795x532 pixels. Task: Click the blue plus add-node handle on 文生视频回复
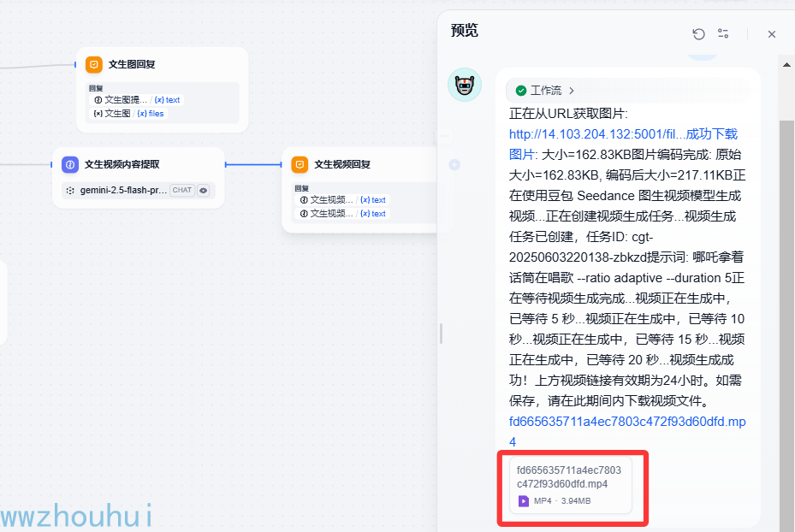click(454, 165)
